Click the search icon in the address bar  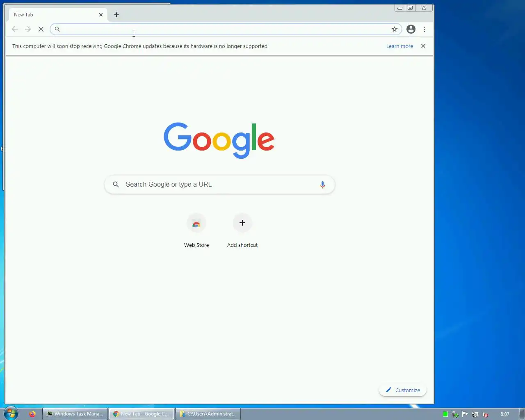click(57, 29)
